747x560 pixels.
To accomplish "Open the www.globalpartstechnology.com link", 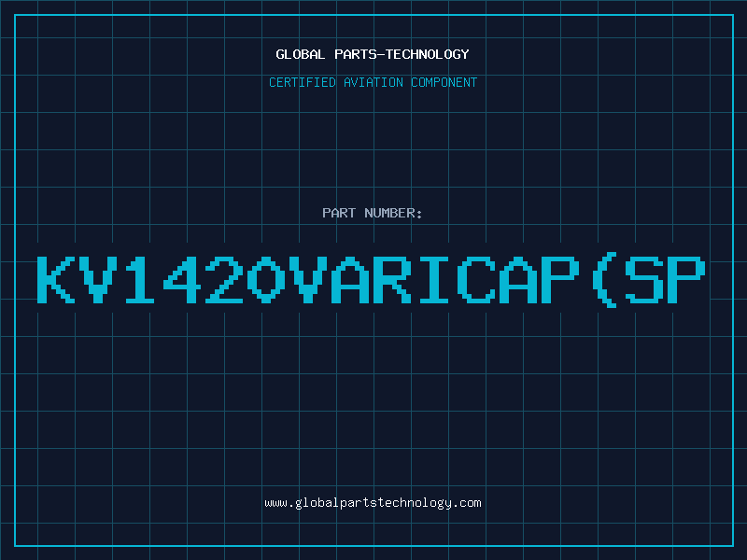I will tap(373, 503).
